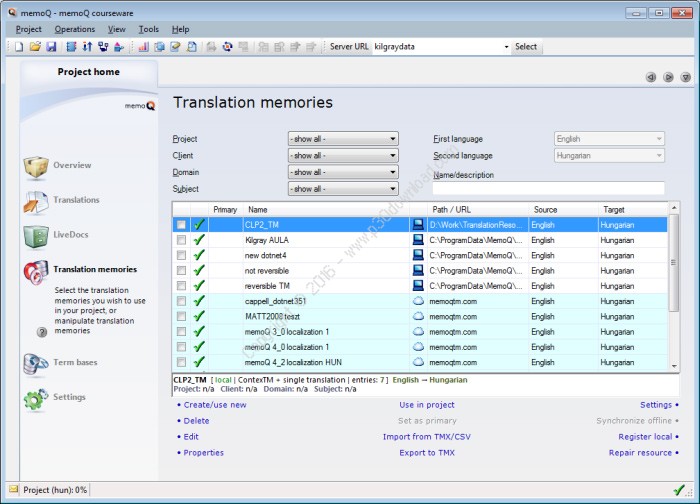Tick memoQ 4_2 localization HUN checkbox
Image resolution: width=700 pixels, height=504 pixels.
pos(181,362)
